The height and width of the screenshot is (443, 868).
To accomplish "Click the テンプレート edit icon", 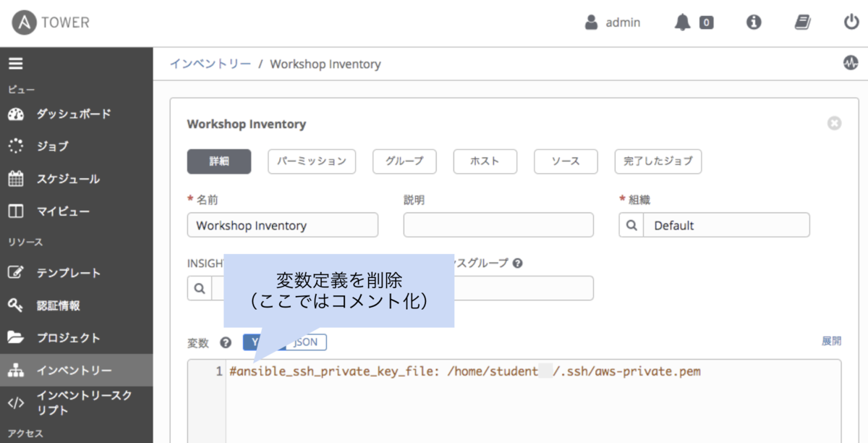I will tap(16, 273).
